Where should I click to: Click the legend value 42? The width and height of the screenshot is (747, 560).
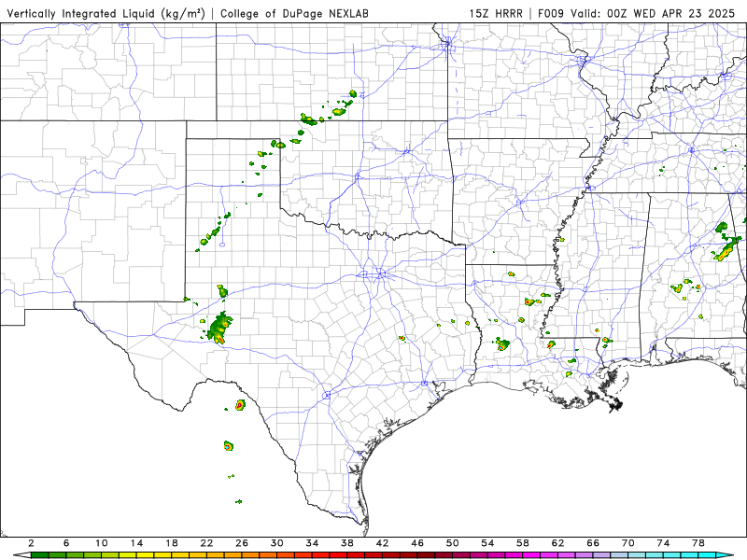pos(382,543)
